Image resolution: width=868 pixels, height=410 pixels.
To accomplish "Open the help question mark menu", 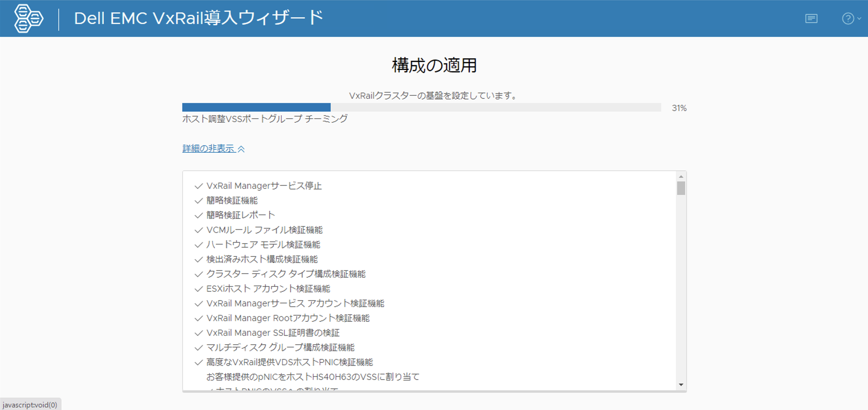I will point(848,18).
